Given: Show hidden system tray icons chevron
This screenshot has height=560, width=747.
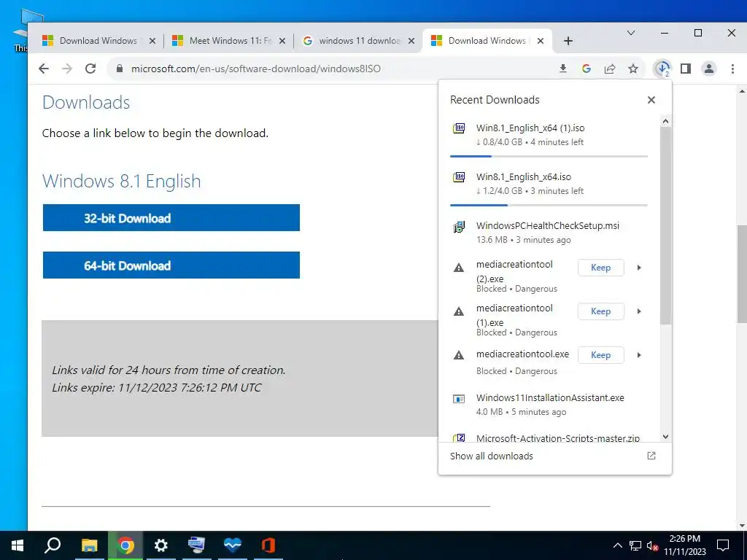Looking at the screenshot, I should click(617, 545).
